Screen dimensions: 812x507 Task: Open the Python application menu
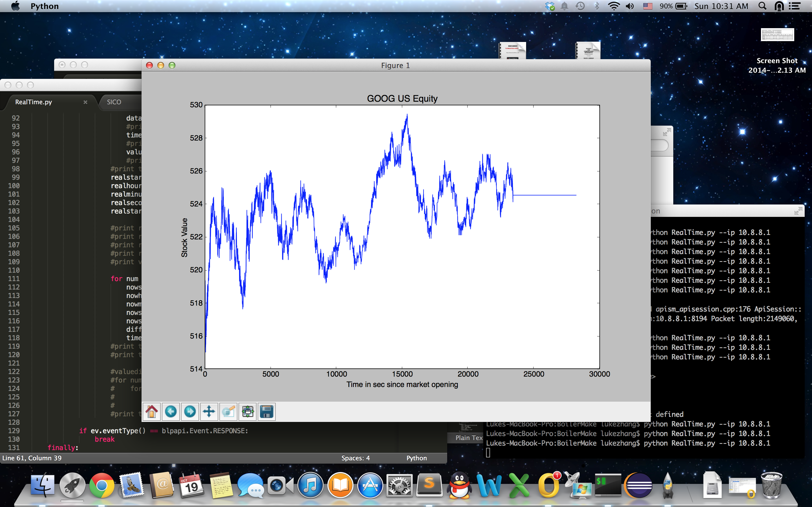tap(45, 6)
